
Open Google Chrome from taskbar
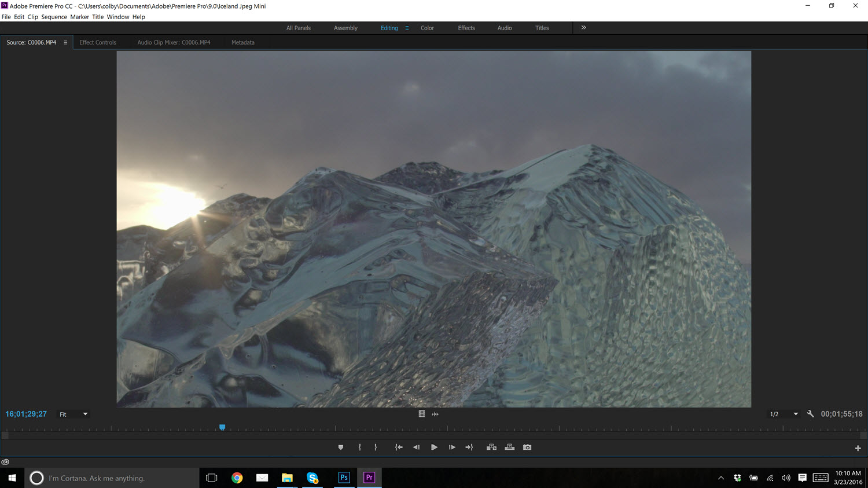coord(237,478)
